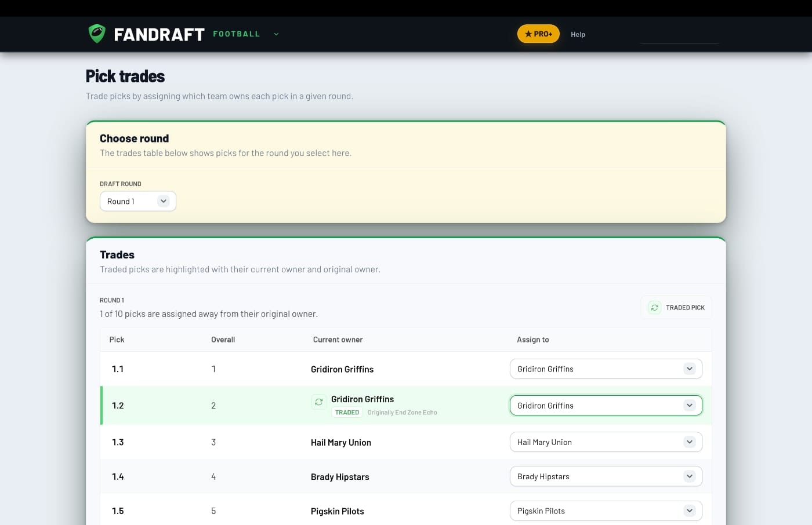Image resolution: width=812 pixels, height=525 pixels.
Task: Select pick 1.2 cell
Action: tap(118, 406)
